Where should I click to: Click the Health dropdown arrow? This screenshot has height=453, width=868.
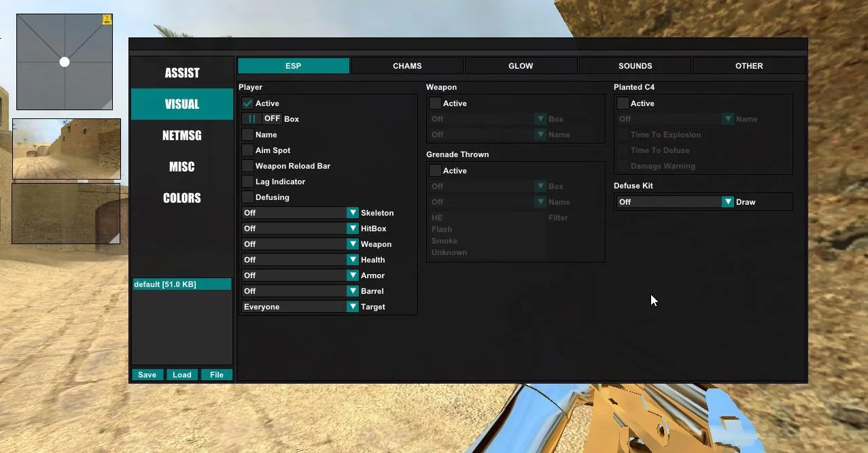click(352, 260)
